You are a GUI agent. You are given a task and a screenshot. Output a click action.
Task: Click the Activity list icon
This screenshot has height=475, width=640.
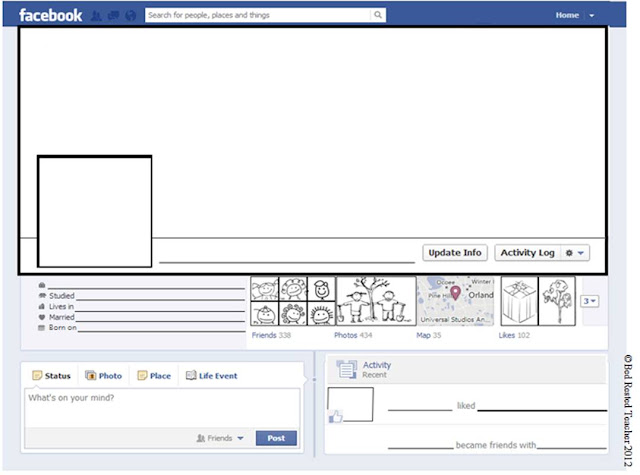click(x=347, y=369)
